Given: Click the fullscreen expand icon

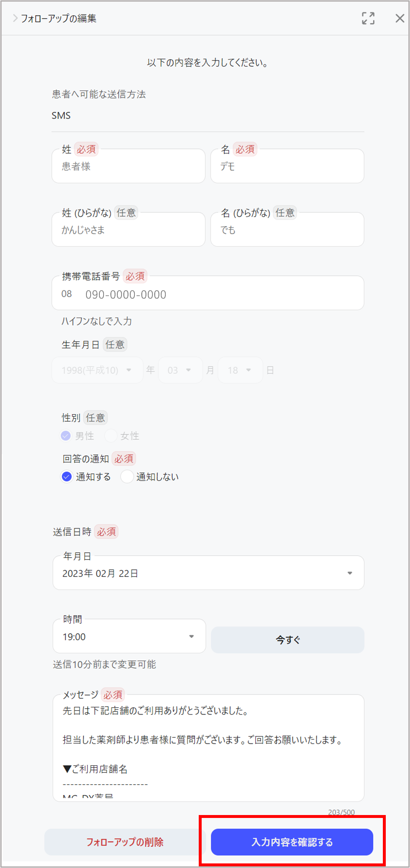Looking at the screenshot, I should [368, 18].
